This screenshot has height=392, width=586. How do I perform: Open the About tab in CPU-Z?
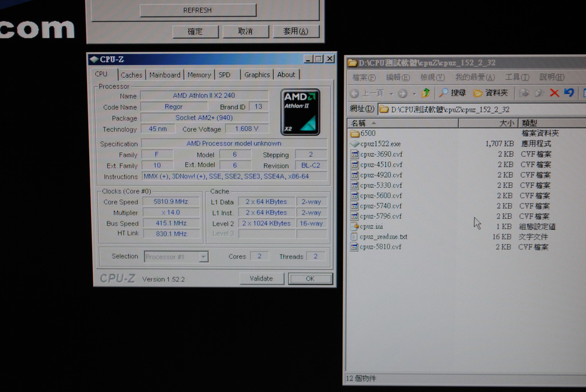coord(286,75)
